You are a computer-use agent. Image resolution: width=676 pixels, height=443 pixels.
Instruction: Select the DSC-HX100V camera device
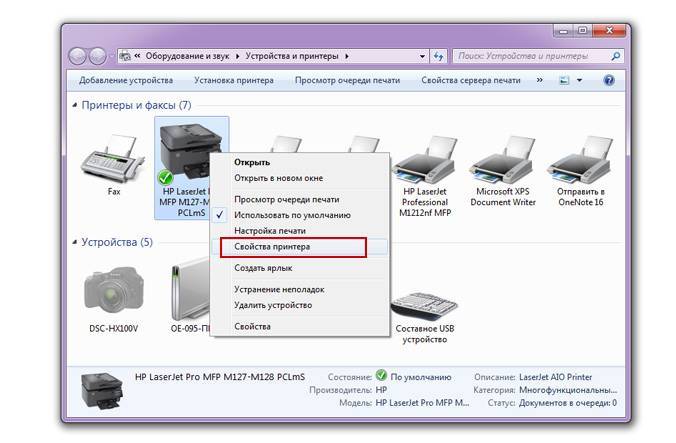coord(113,290)
